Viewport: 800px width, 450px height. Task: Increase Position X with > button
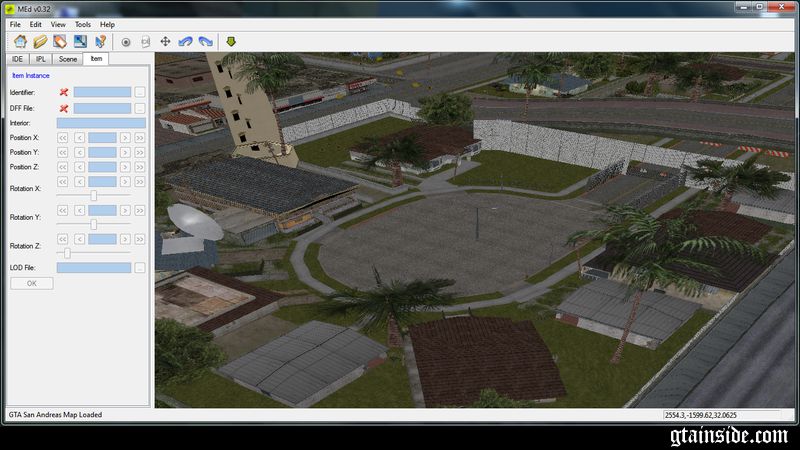[x=125, y=138]
